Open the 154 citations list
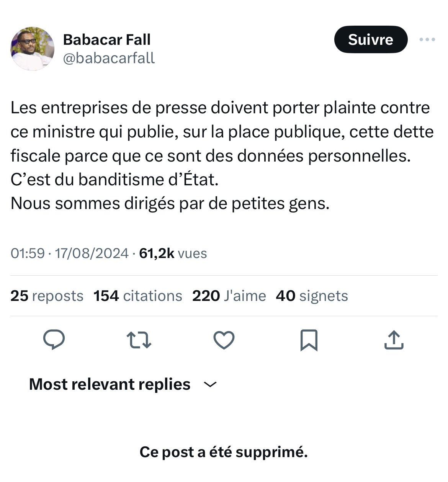The height and width of the screenshot is (482, 448). point(138,296)
